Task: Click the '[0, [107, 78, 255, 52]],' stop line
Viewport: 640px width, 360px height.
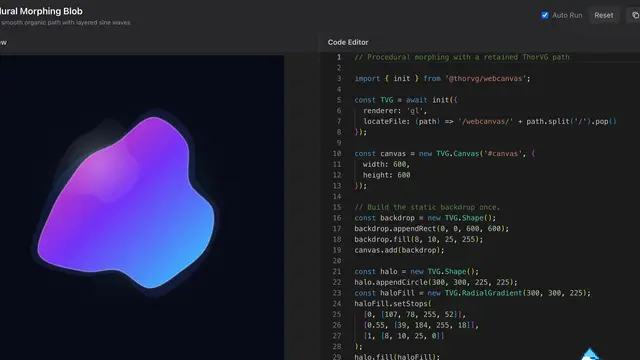Action: coord(415,314)
